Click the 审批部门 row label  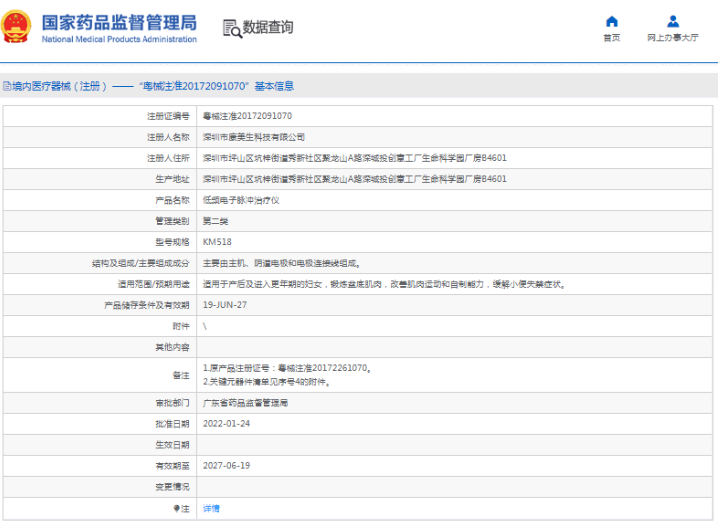(x=172, y=403)
